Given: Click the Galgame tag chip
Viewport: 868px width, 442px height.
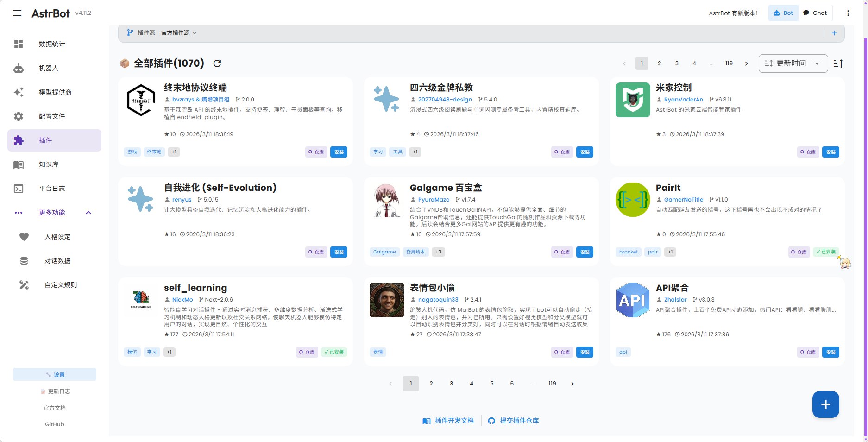Looking at the screenshot, I should pyautogui.click(x=384, y=252).
